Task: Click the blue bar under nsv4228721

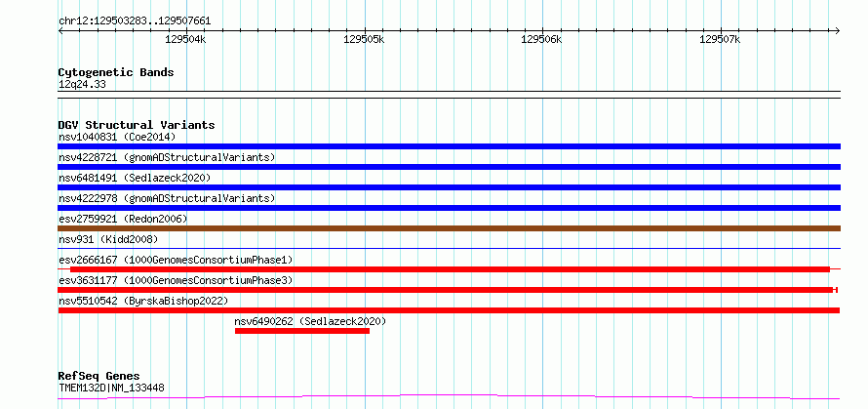Action: coord(449,167)
